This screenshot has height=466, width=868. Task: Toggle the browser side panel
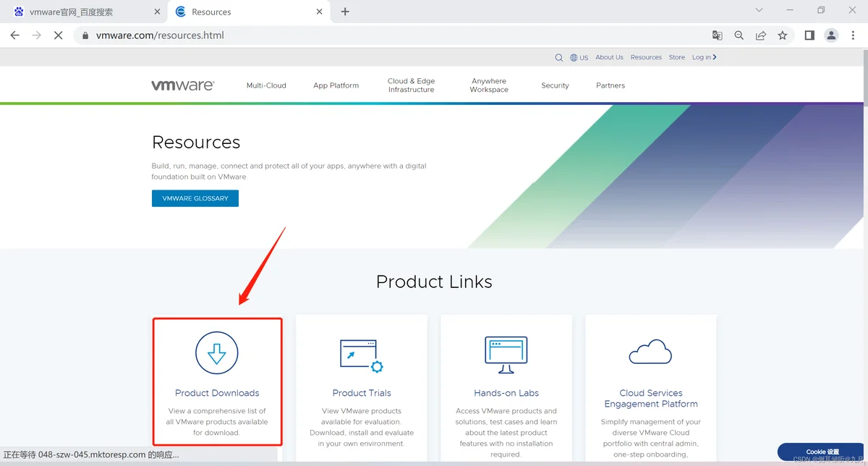click(809, 35)
